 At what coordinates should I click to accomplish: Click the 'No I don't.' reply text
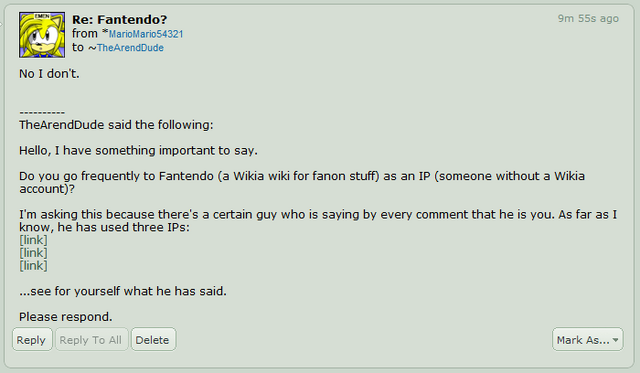49,74
